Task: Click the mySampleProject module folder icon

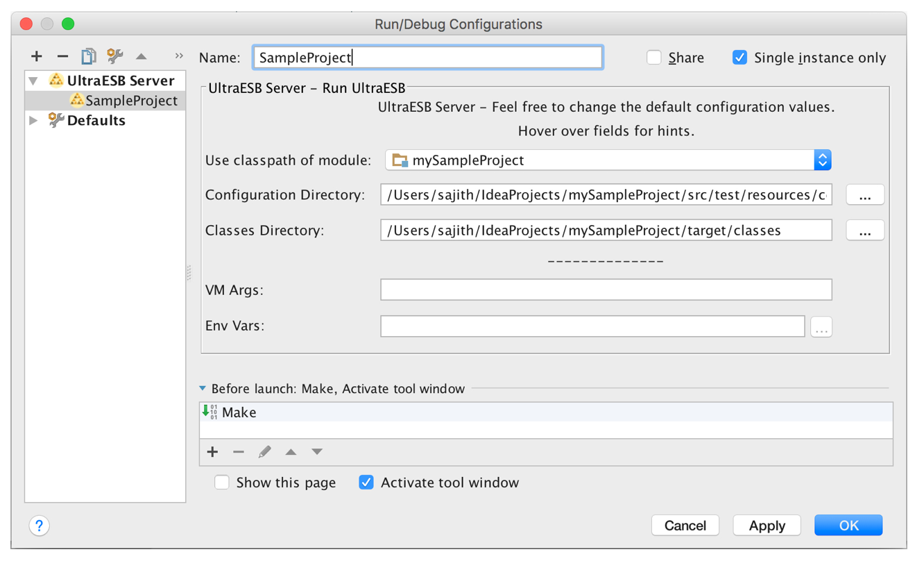Action: [400, 160]
